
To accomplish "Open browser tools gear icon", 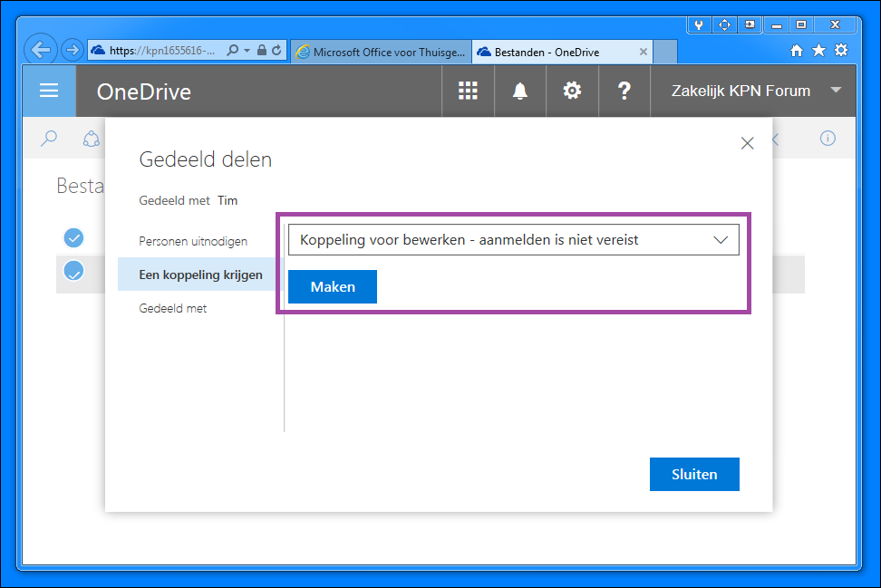I will click(x=841, y=50).
